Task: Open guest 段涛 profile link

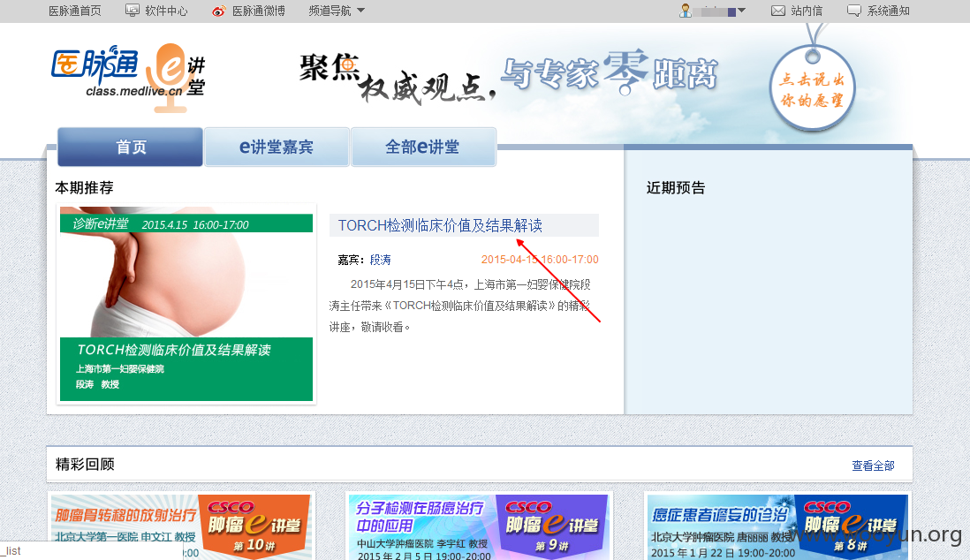Action: point(381,260)
